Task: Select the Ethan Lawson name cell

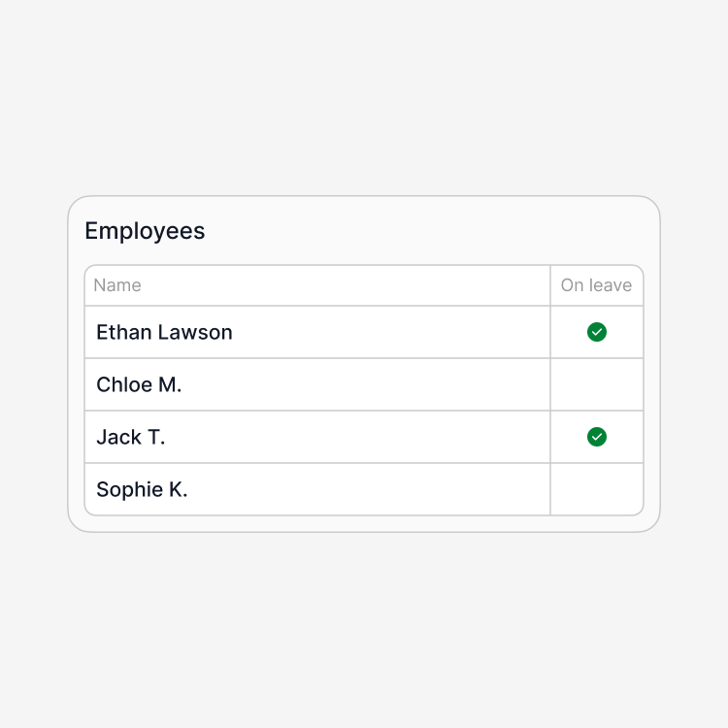Action: pyautogui.click(x=317, y=332)
